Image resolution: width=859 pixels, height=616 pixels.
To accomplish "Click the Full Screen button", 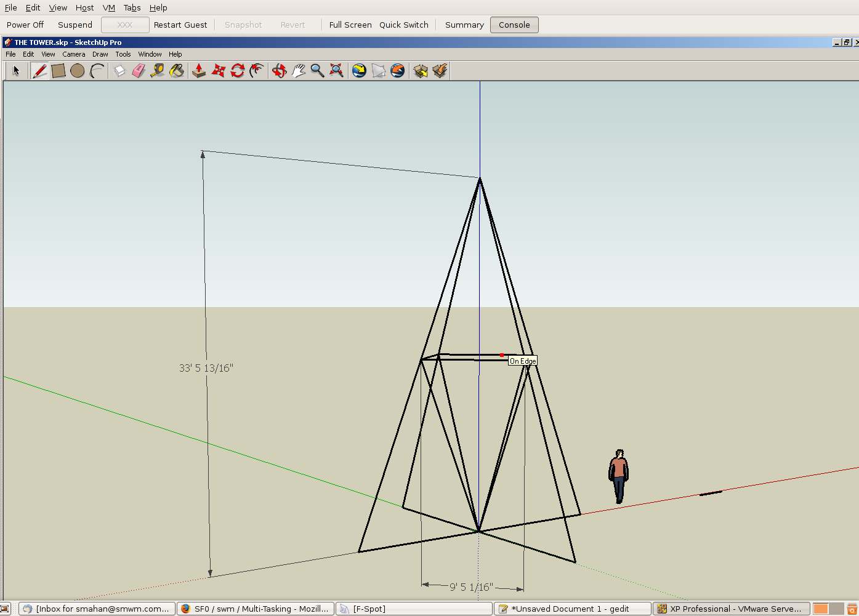I will tap(350, 25).
